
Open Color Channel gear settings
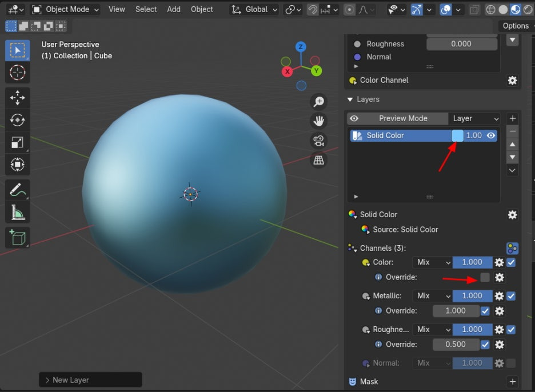[513, 81]
